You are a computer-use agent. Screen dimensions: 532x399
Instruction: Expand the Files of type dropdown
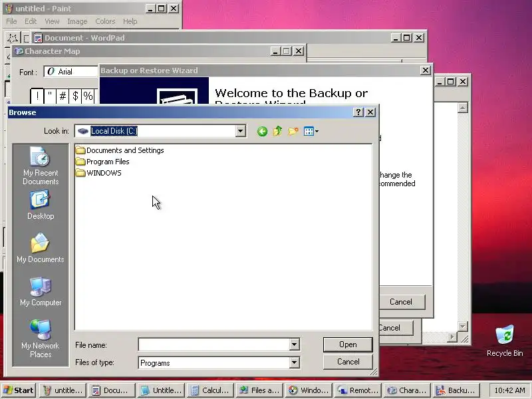[x=294, y=362]
